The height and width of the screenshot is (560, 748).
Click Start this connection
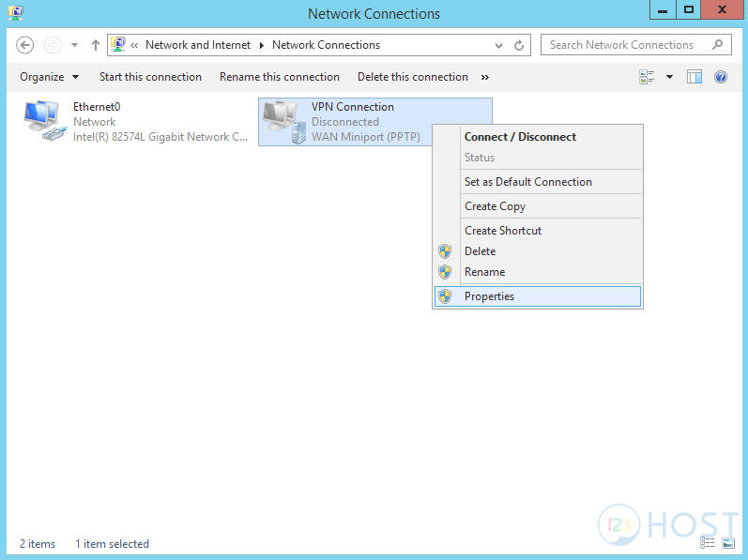tap(150, 77)
